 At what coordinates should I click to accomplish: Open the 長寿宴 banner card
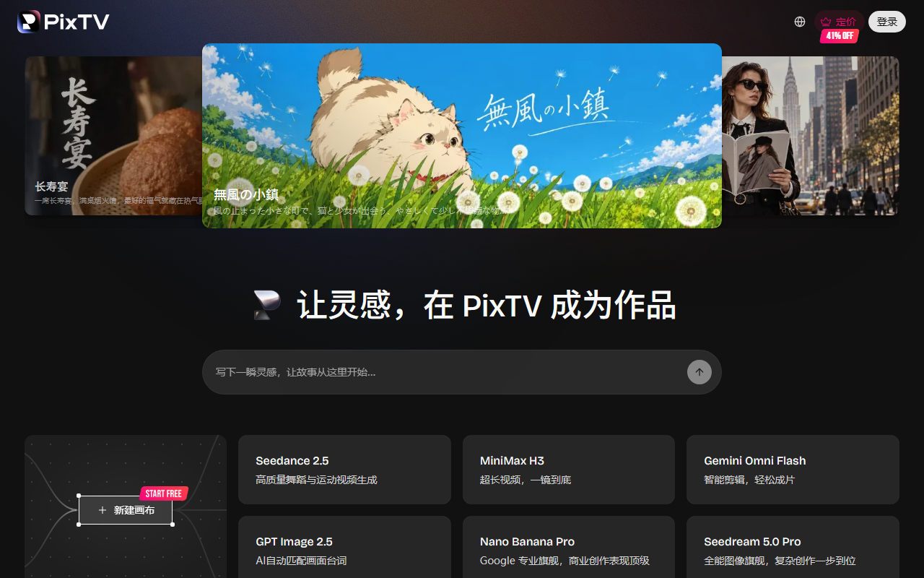(113, 136)
